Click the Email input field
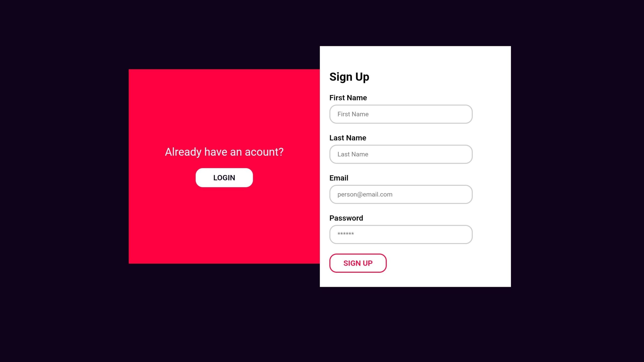 click(x=401, y=194)
